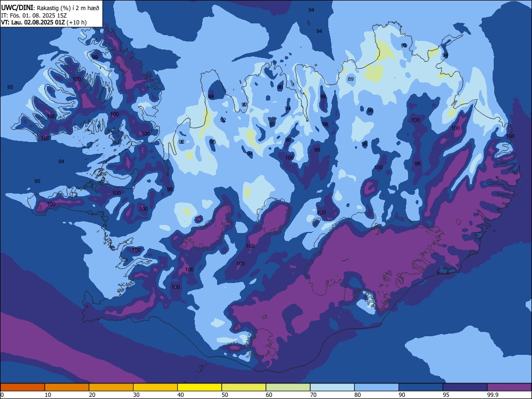The image size is (532, 399).
Task: Click the "40" legend label
Action: click(x=180, y=395)
